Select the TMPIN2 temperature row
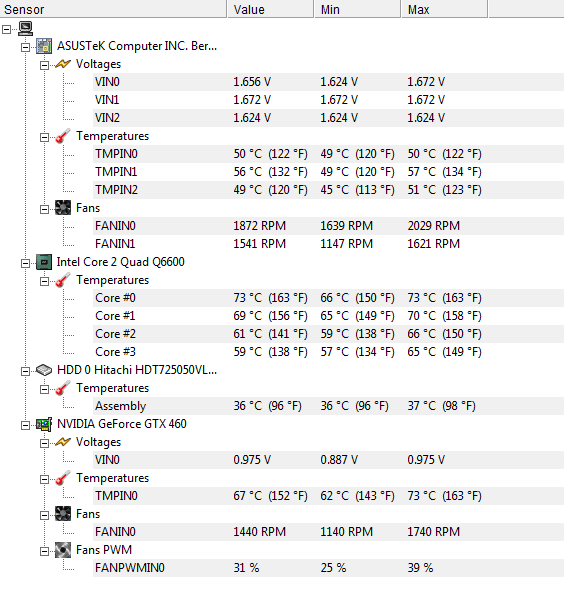The height and width of the screenshot is (606, 564). 328,190
